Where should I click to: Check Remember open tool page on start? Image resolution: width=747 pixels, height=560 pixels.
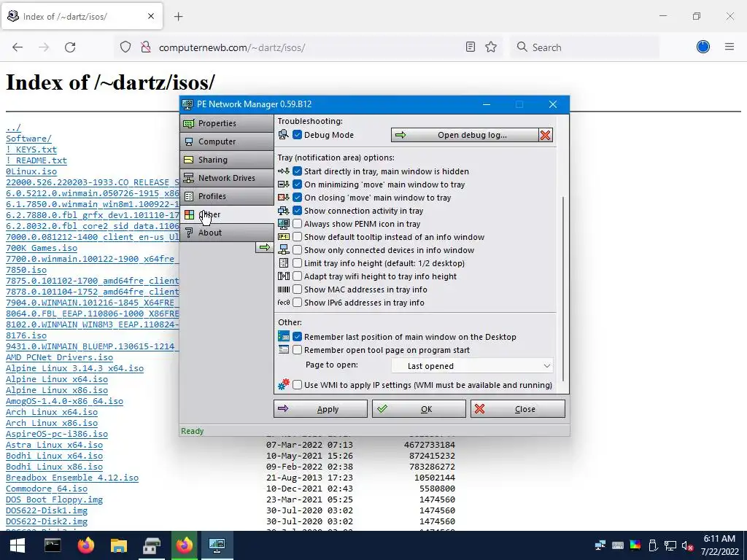tap(298, 350)
